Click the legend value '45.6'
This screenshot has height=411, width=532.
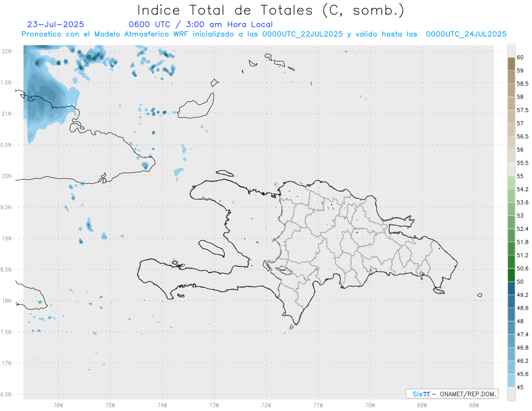click(522, 374)
